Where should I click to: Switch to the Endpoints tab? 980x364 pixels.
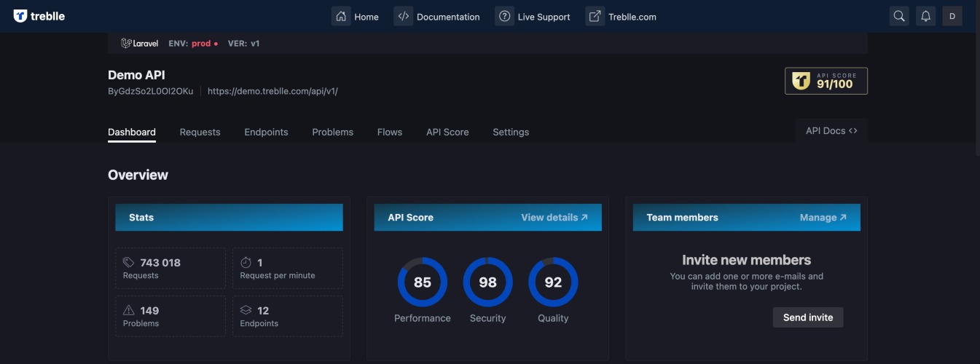[266, 132]
